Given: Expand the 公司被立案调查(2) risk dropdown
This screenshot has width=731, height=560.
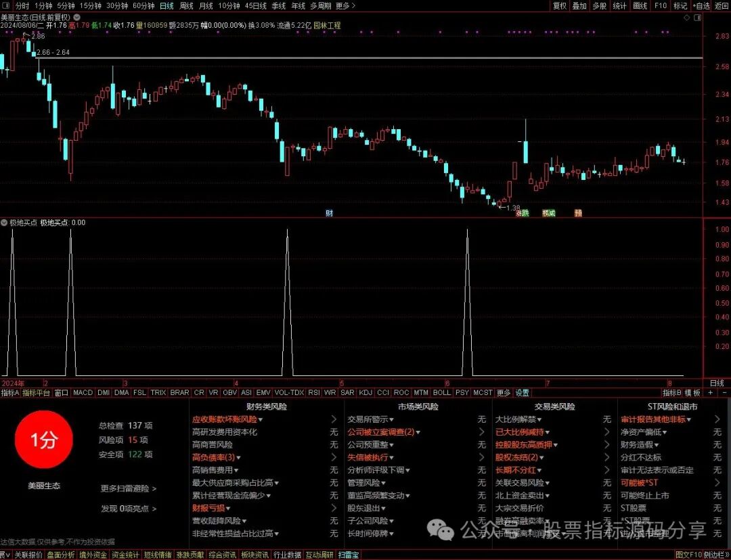Looking at the screenshot, I should pyautogui.click(x=418, y=432).
